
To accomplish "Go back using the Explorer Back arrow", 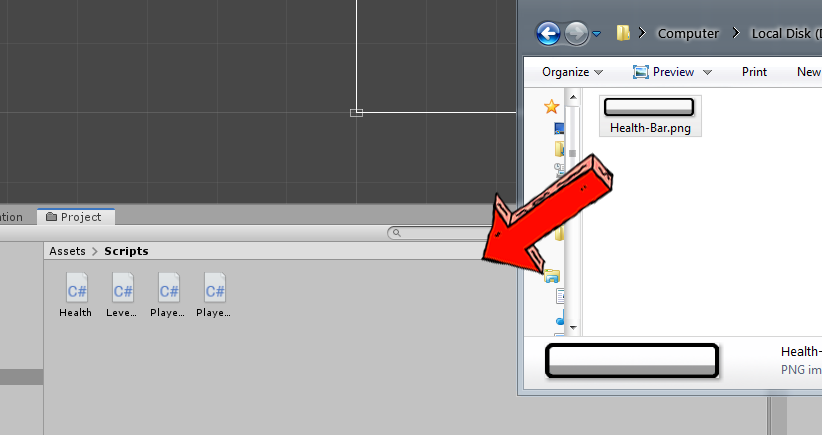I will 548,34.
